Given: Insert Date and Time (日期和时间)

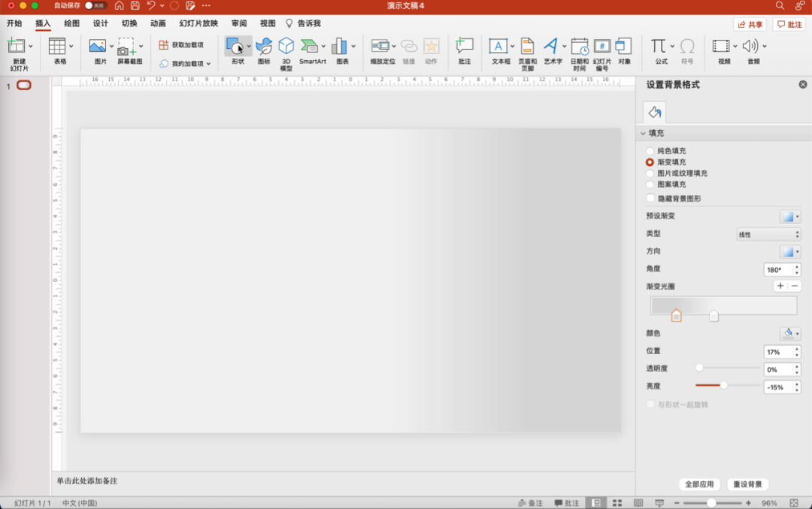Looking at the screenshot, I should (580, 46).
